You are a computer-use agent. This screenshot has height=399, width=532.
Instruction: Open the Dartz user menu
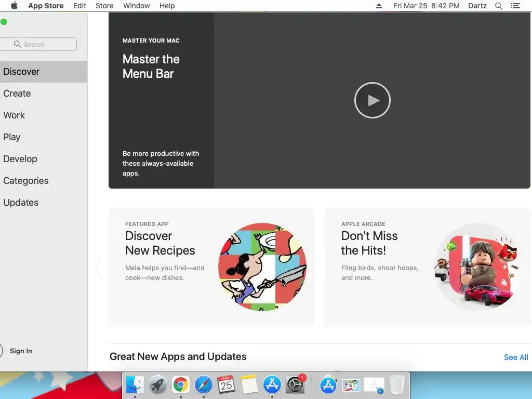point(477,6)
